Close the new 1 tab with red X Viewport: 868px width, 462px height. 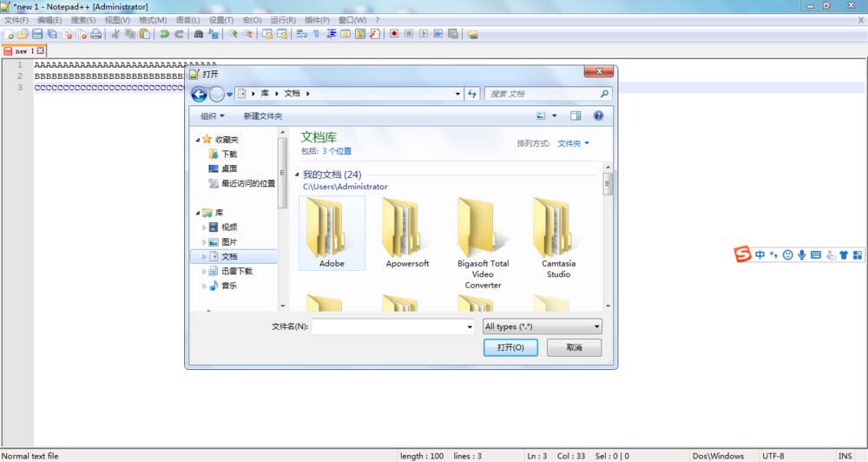41,51
